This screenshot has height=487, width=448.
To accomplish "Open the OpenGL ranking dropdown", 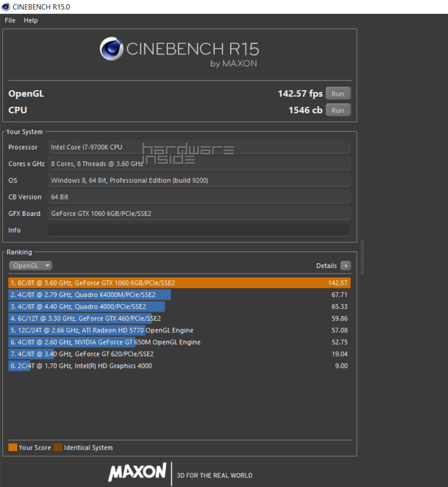I will [30, 266].
